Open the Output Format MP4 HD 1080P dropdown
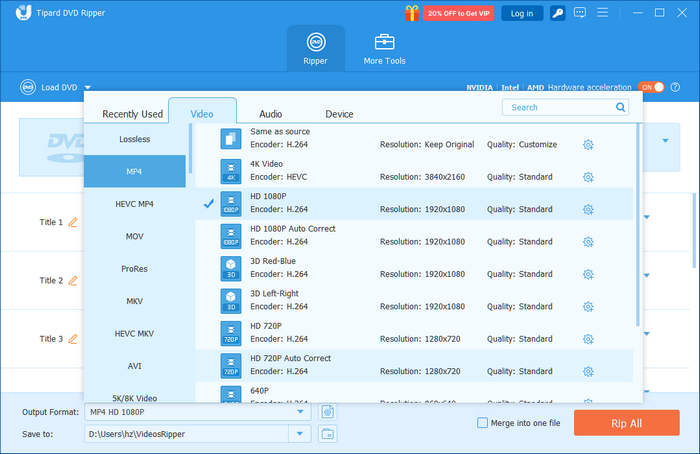This screenshot has width=700, height=454. coord(198,412)
